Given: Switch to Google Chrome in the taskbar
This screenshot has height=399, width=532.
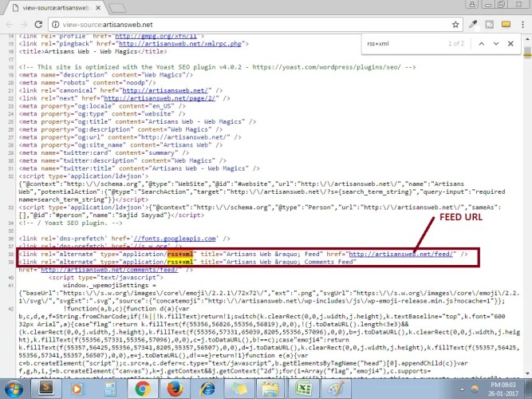Looking at the screenshot, I should 143,389.
